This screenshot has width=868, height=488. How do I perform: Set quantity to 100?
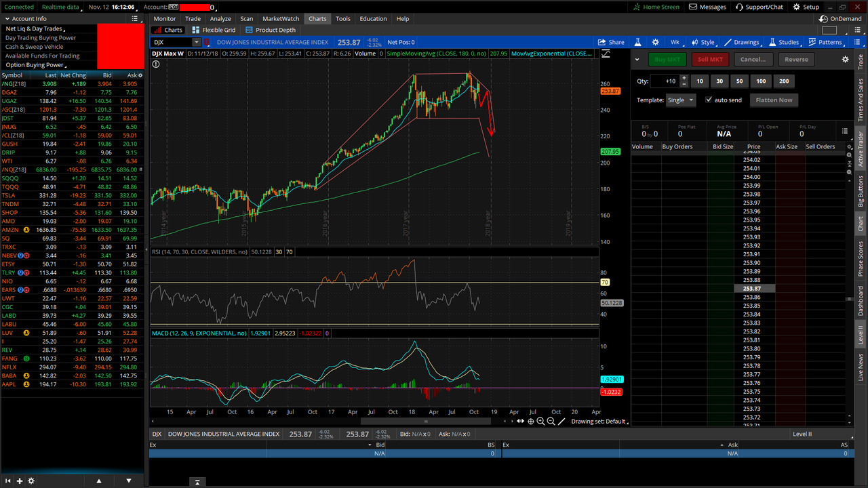point(761,81)
